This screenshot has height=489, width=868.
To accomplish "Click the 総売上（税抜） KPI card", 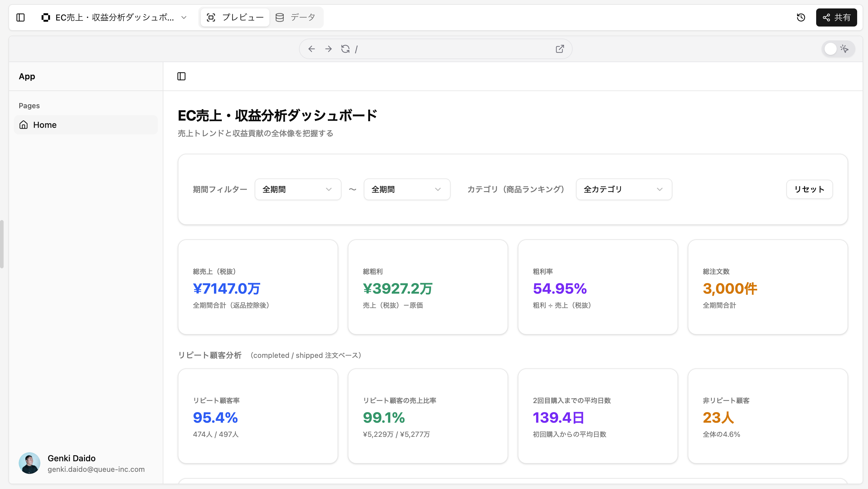I will (258, 287).
